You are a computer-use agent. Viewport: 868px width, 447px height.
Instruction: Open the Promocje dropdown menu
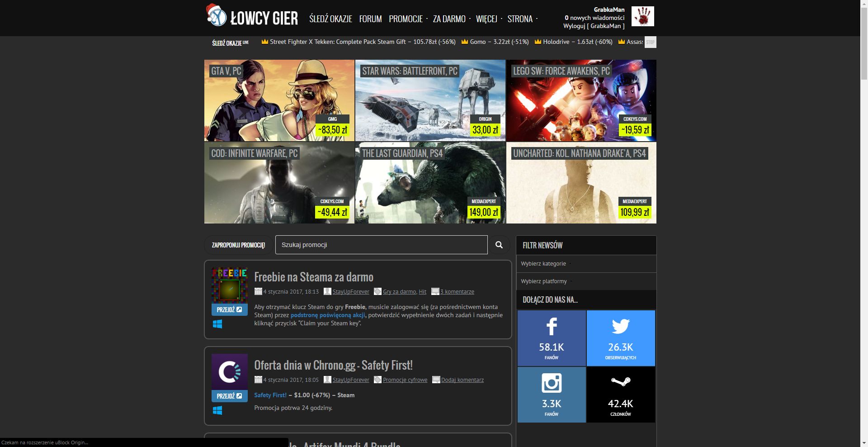(x=406, y=19)
